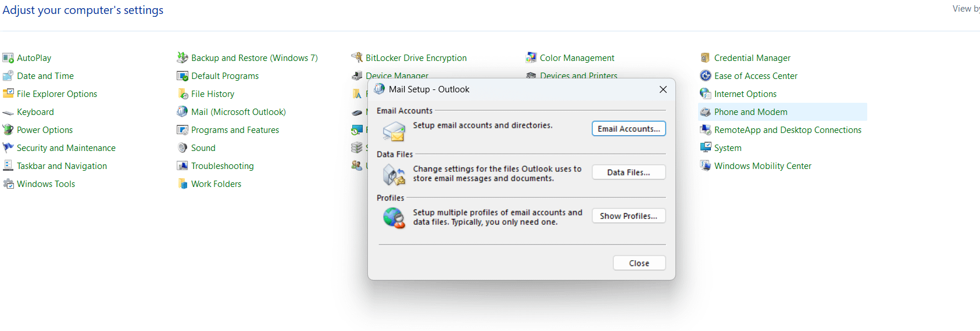
Task: Click the X on Mail Setup dialog
Action: click(663, 89)
